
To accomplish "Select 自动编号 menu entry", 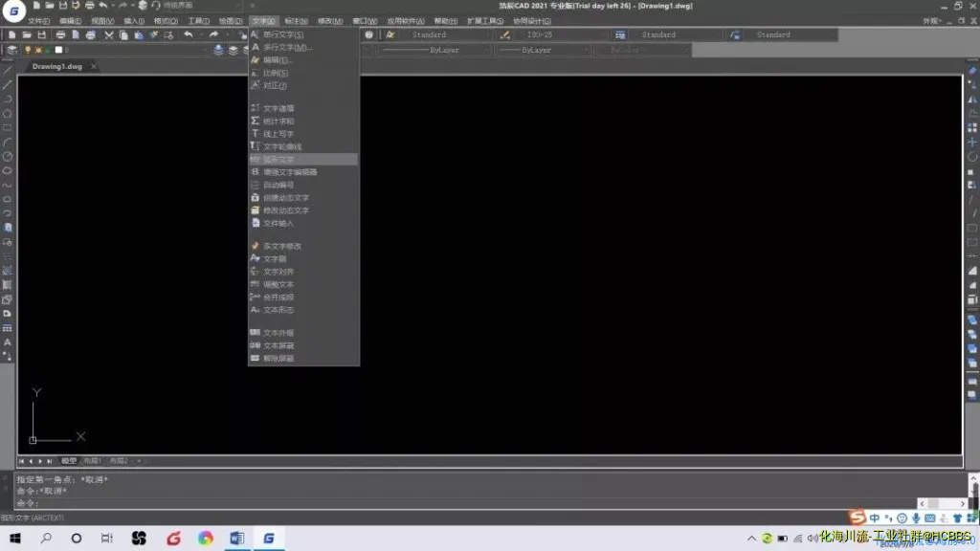I will (303, 185).
